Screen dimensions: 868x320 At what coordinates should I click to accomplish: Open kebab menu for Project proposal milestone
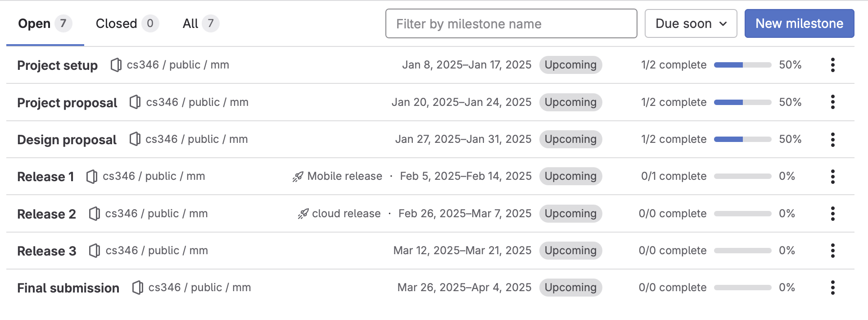click(832, 102)
